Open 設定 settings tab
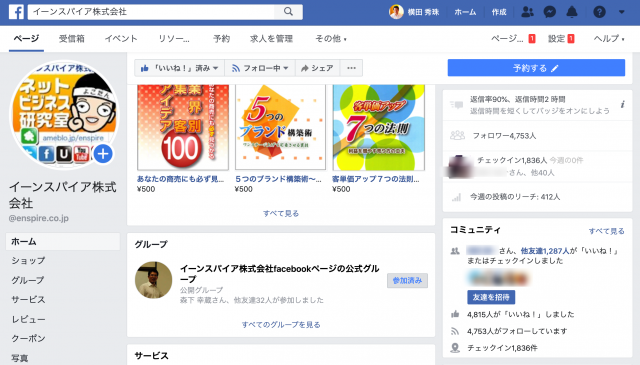This screenshot has width=640, height=365. pos(561,39)
